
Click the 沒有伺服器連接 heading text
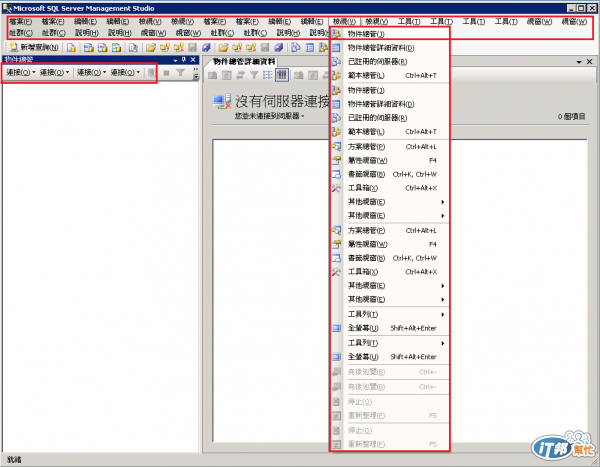pos(282,101)
